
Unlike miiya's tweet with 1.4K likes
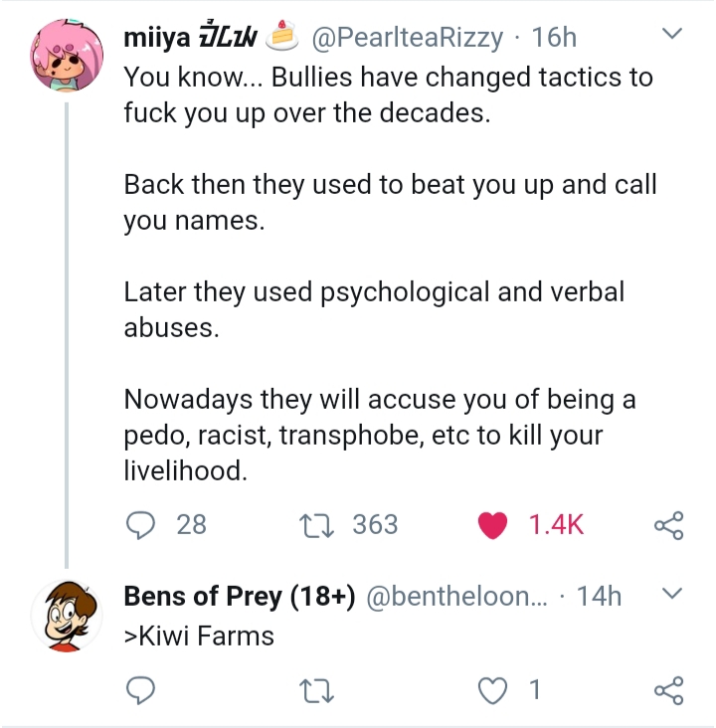[492, 525]
